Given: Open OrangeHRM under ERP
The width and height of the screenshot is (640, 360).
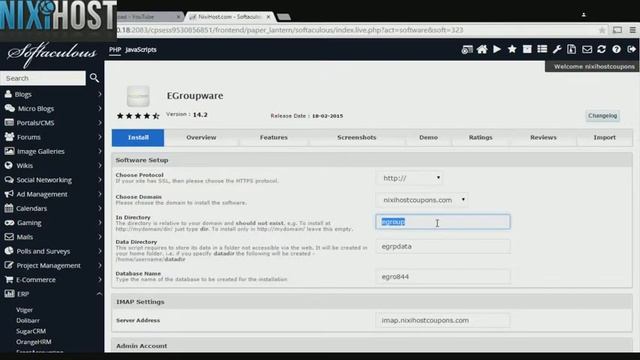Looking at the screenshot, I should 33,342.
